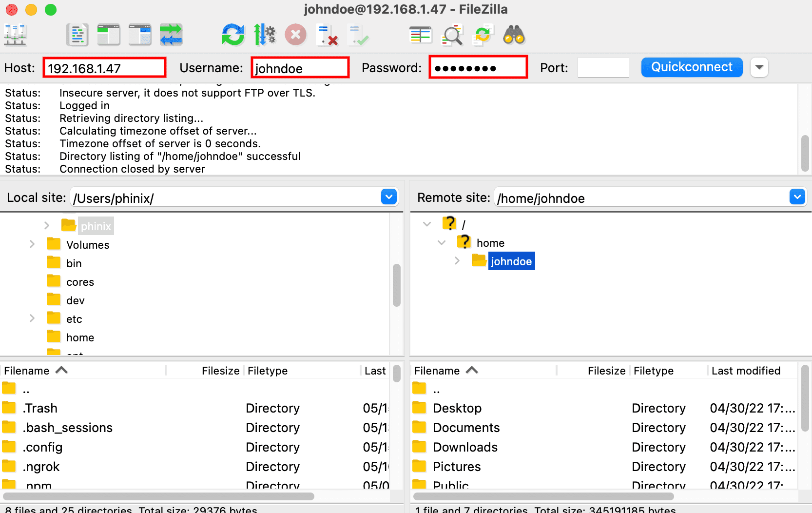Viewport: 812px width, 513px height.
Task: Select bin folder in local tree
Action: 74,263
